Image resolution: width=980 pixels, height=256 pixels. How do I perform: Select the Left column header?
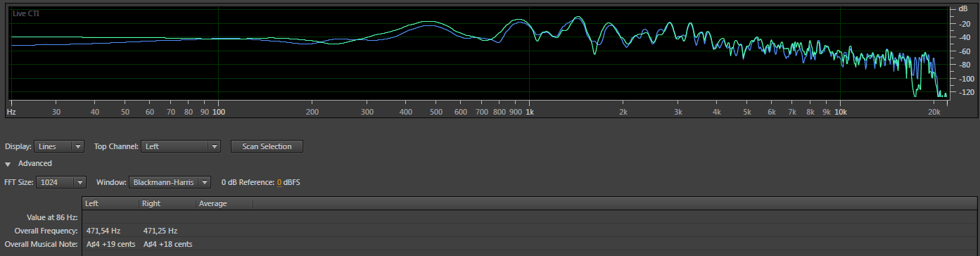110,204
